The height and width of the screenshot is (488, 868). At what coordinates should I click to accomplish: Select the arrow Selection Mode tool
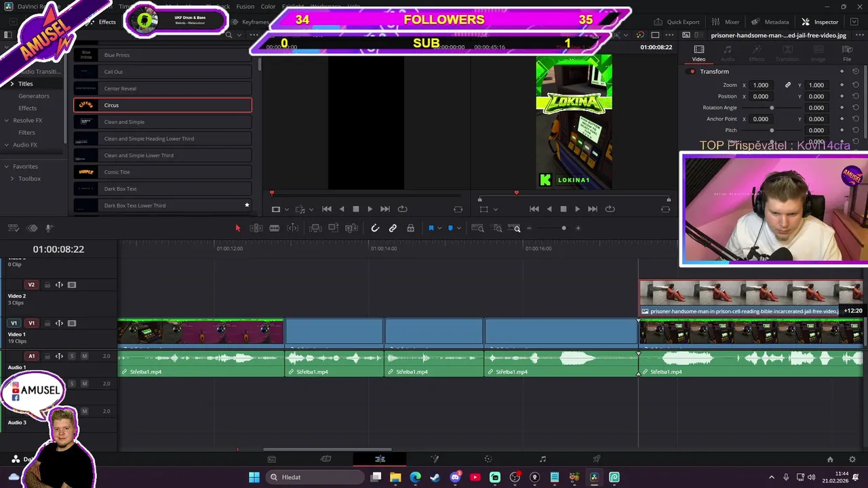click(x=237, y=228)
